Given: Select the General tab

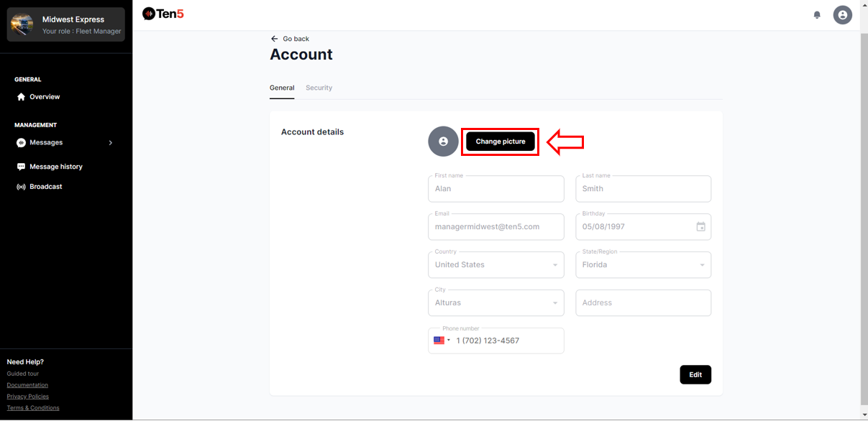Looking at the screenshot, I should [x=282, y=88].
